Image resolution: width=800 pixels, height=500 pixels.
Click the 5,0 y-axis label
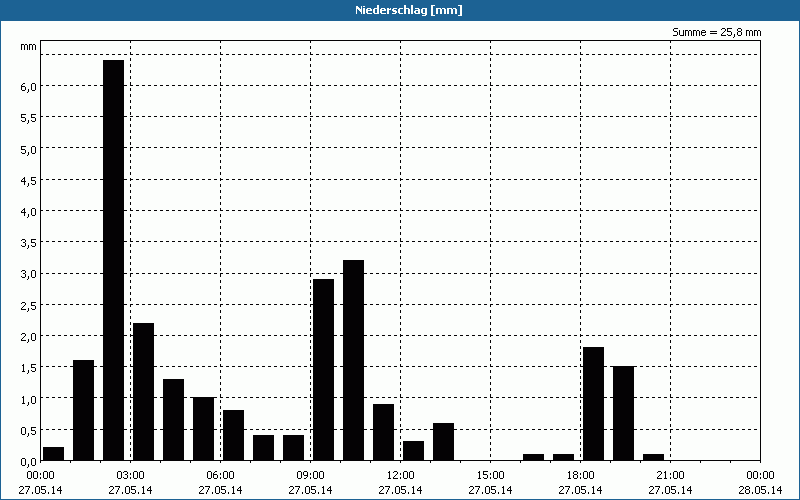coord(29,149)
